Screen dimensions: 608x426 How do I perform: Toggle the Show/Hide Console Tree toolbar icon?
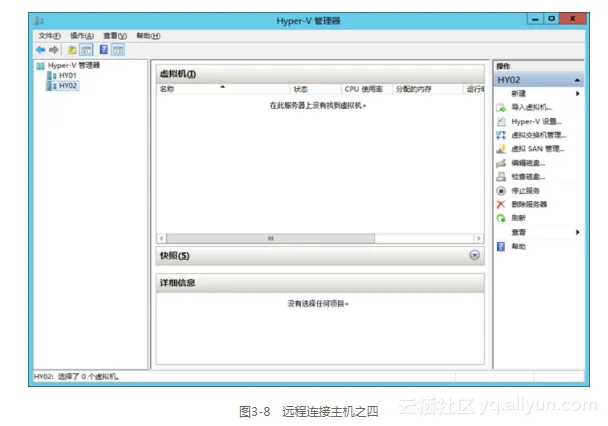(x=86, y=50)
